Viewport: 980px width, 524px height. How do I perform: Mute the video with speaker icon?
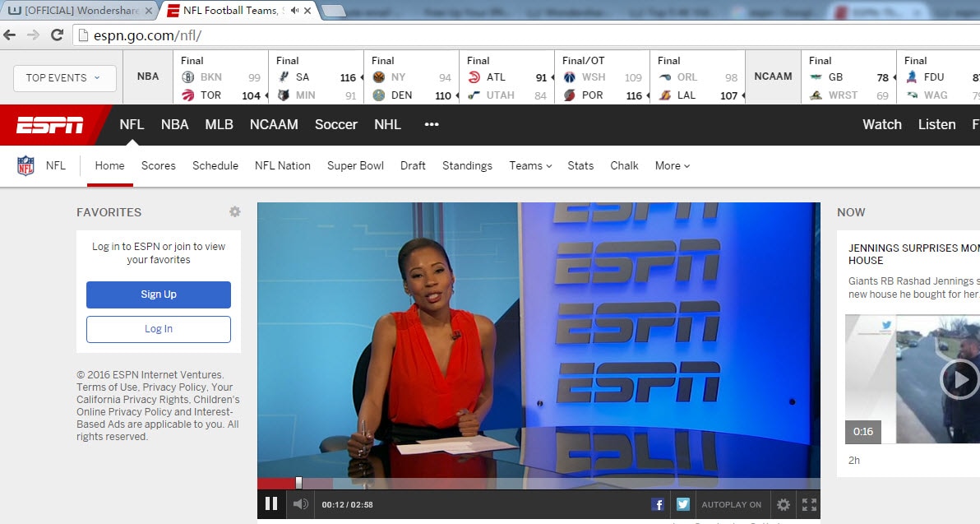[x=301, y=504]
